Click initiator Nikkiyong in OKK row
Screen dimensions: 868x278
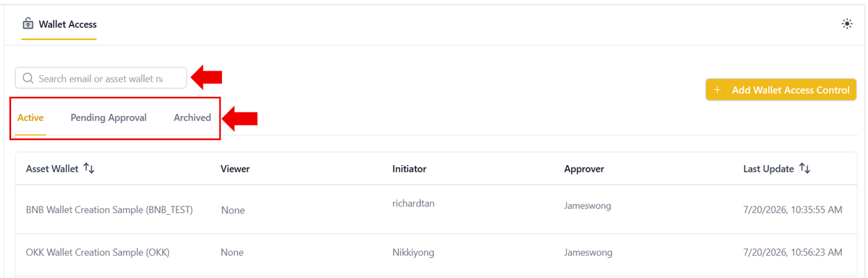pyautogui.click(x=413, y=253)
